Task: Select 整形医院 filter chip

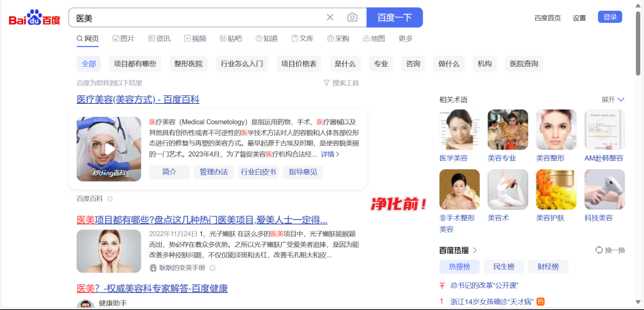Action: pos(188,64)
